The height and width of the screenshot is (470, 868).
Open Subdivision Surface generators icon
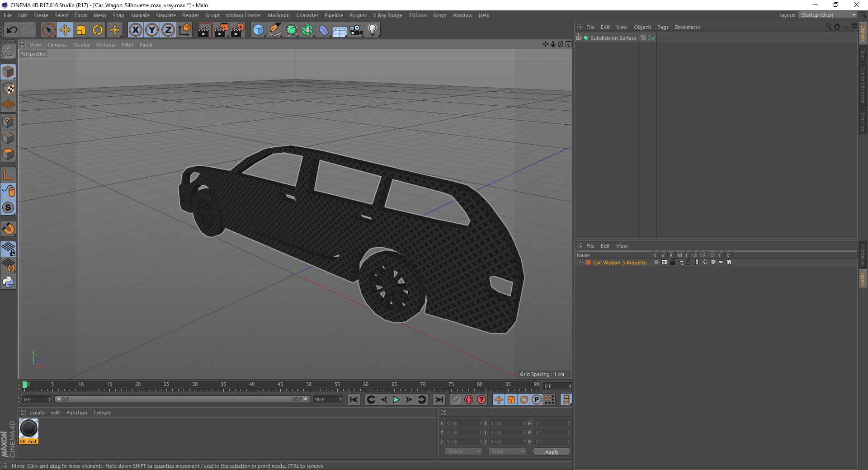tap(291, 30)
